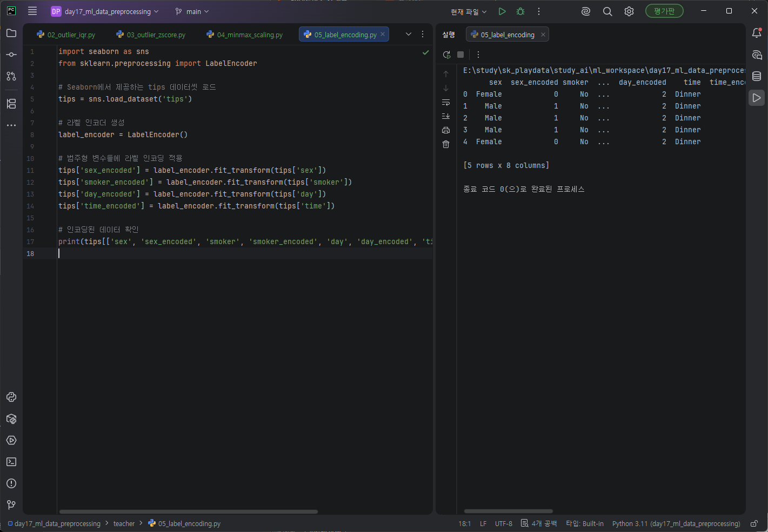The height and width of the screenshot is (532, 768).
Task: Open the Python 3.11 interpreter selector
Action: [676, 523]
